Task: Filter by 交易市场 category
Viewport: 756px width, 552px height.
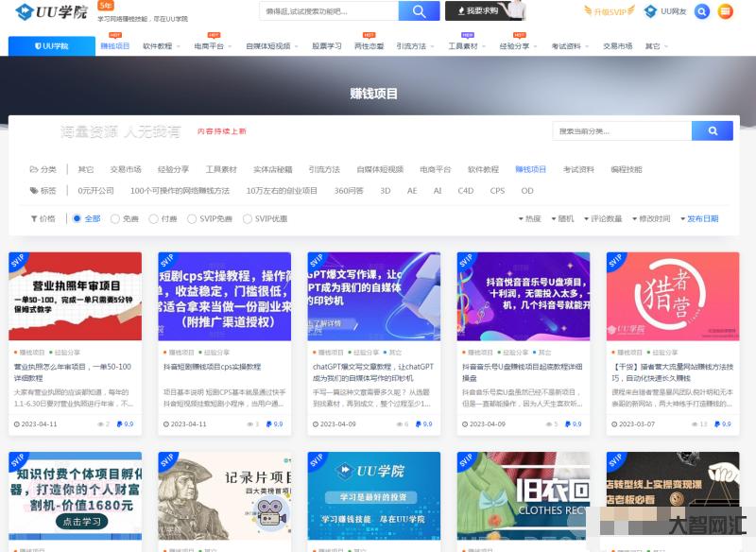Action: pos(126,169)
